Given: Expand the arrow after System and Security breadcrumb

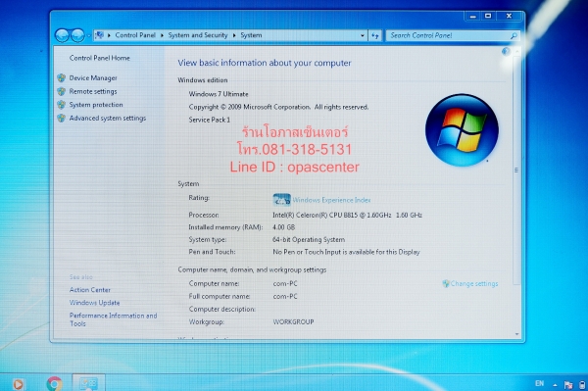Looking at the screenshot, I should [x=234, y=35].
